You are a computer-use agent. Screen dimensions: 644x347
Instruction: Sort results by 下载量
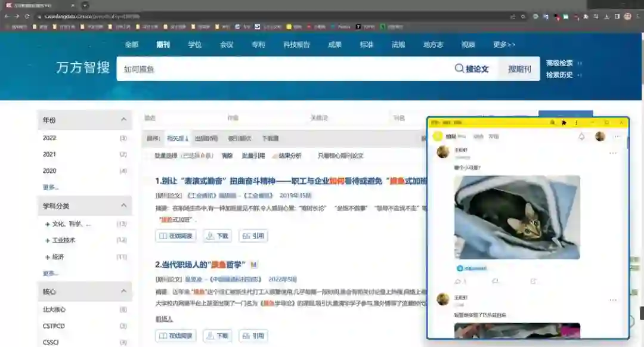tap(270, 138)
